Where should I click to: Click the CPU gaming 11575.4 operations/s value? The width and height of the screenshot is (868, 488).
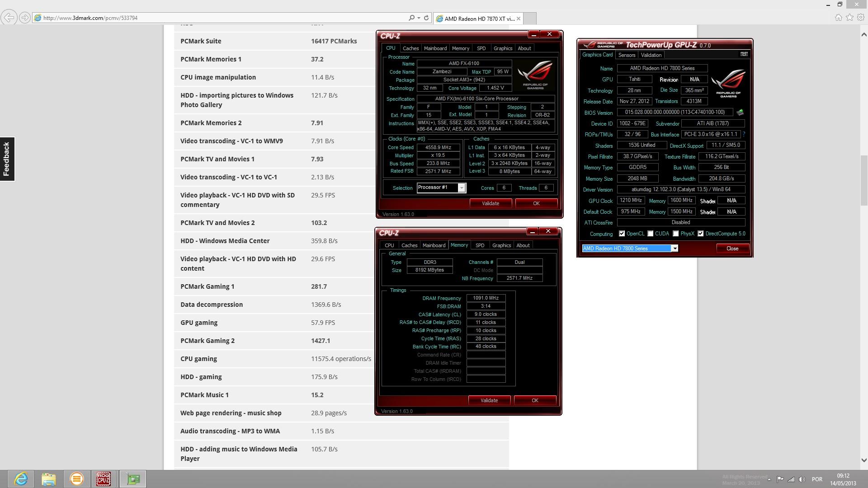tap(341, 359)
